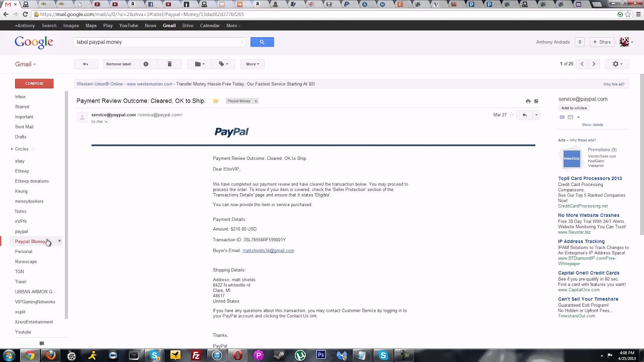The height and width of the screenshot is (362, 644).
Task: Click the blue search button
Action: [x=262, y=42]
